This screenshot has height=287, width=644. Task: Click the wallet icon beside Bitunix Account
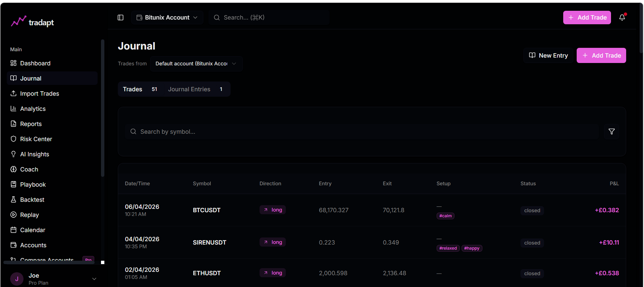click(139, 18)
